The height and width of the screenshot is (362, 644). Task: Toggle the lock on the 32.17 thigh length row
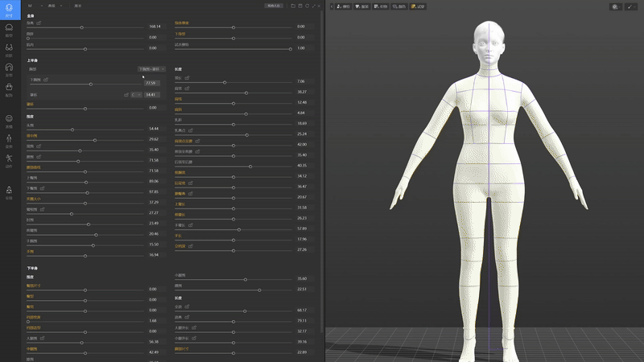(x=194, y=327)
